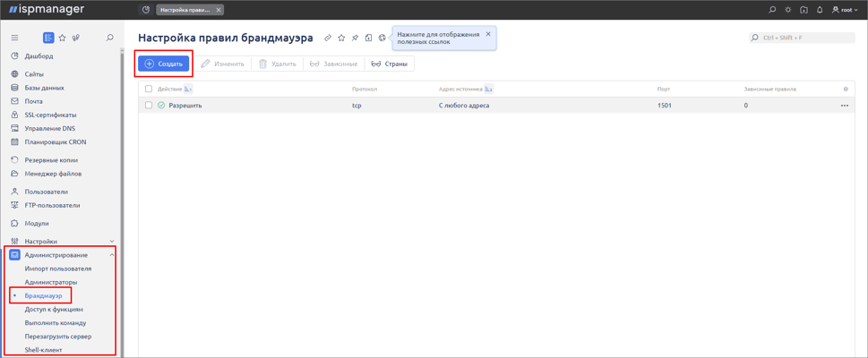Image resolution: width=868 pixels, height=358 pixels.
Task: Copy page link via chain icon
Action: 328,38
